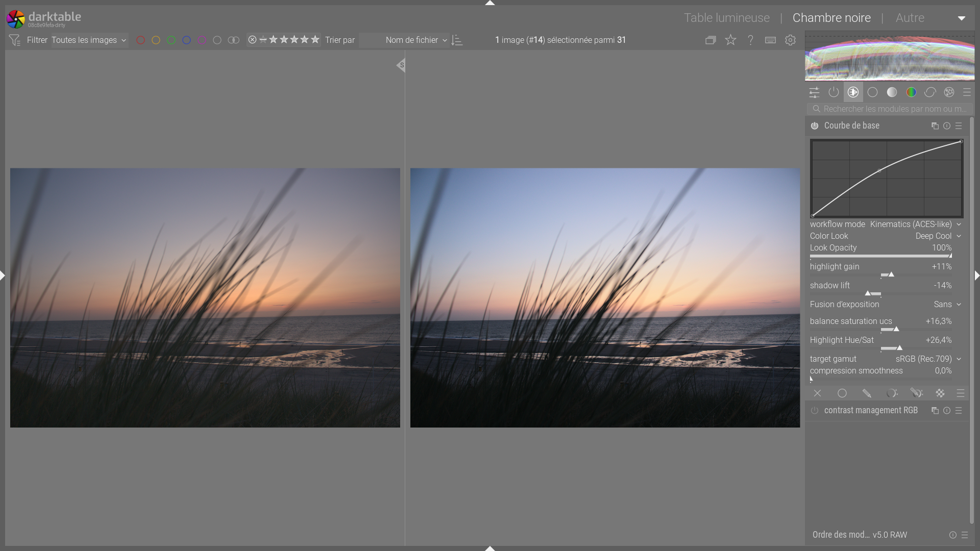Create a new instance of Courbe de base
This screenshot has width=980, height=551.
tap(935, 126)
